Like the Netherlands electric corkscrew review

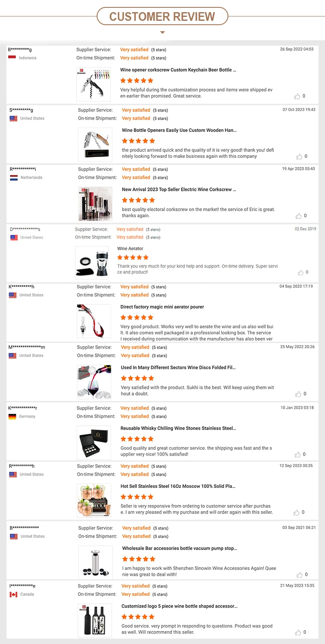tap(299, 216)
